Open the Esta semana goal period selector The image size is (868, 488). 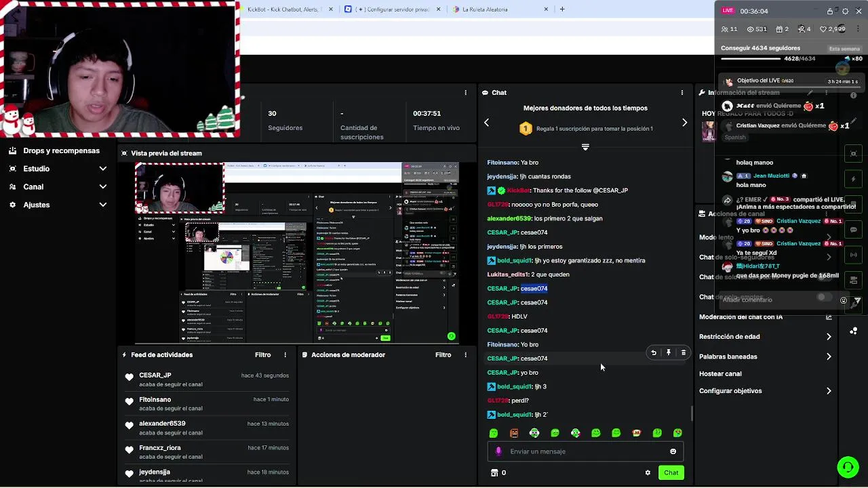click(844, 49)
